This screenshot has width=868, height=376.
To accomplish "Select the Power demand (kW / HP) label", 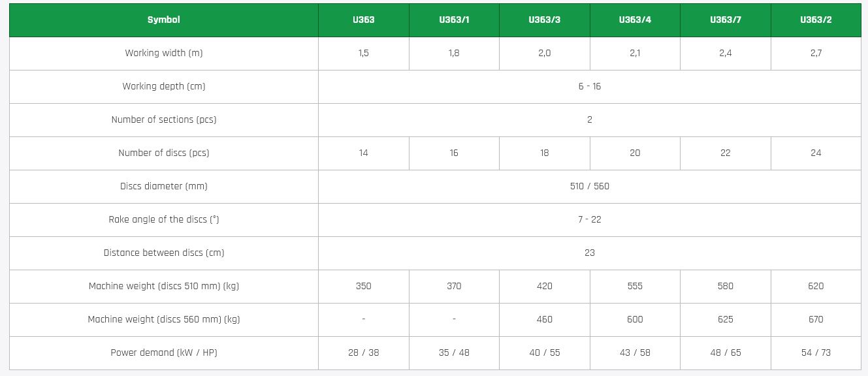I will (164, 352).
